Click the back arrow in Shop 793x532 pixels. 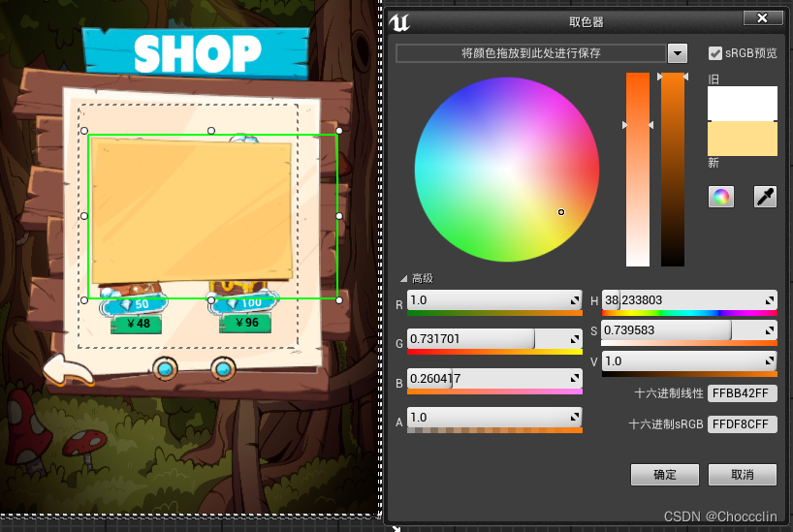coord(68,369)
